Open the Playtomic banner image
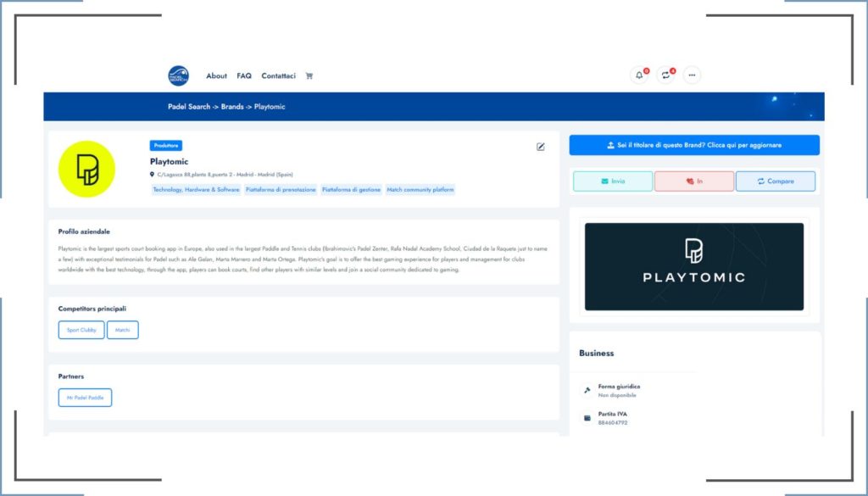 [x=694, y=267]
